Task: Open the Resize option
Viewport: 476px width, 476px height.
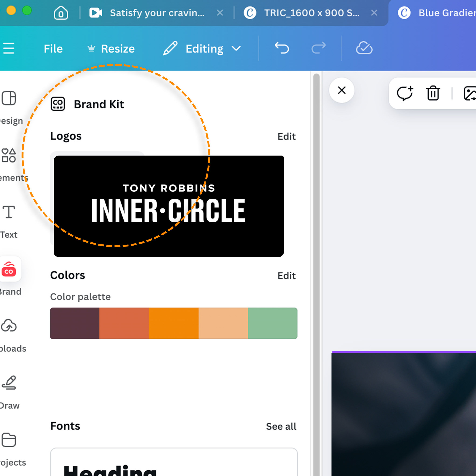Action: point(111,49)
